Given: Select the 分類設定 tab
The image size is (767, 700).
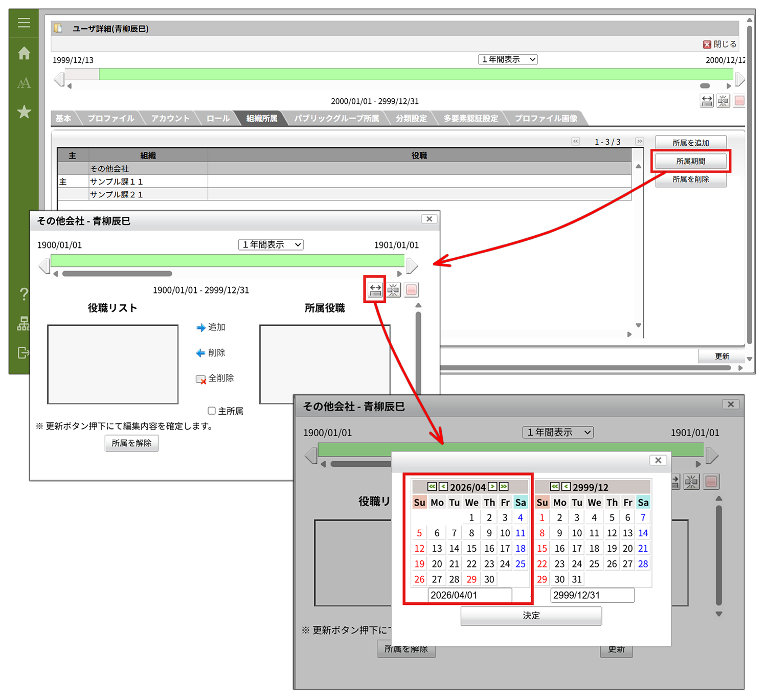Looking at the screenshot, I should [411, 118].
